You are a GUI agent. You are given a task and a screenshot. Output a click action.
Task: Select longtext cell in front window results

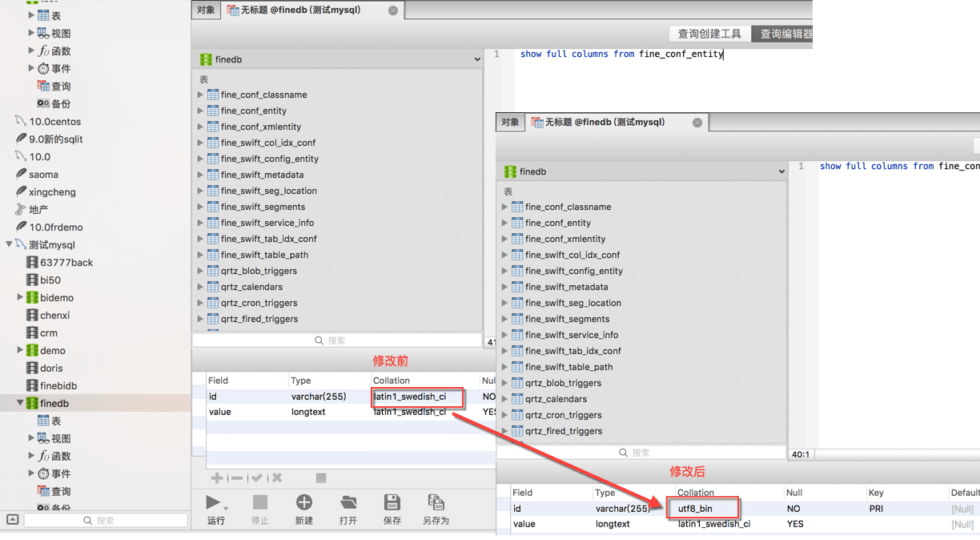click(612, 524)
